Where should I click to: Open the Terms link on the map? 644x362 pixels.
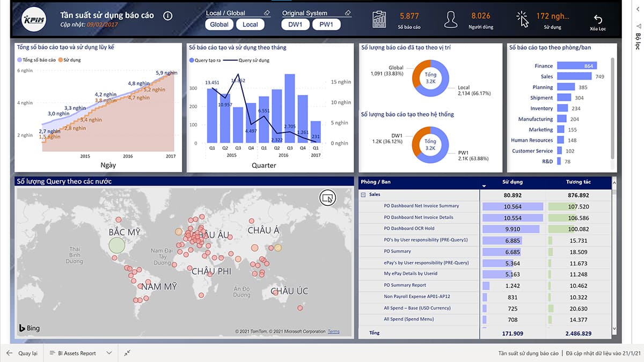tap(334, 331)
